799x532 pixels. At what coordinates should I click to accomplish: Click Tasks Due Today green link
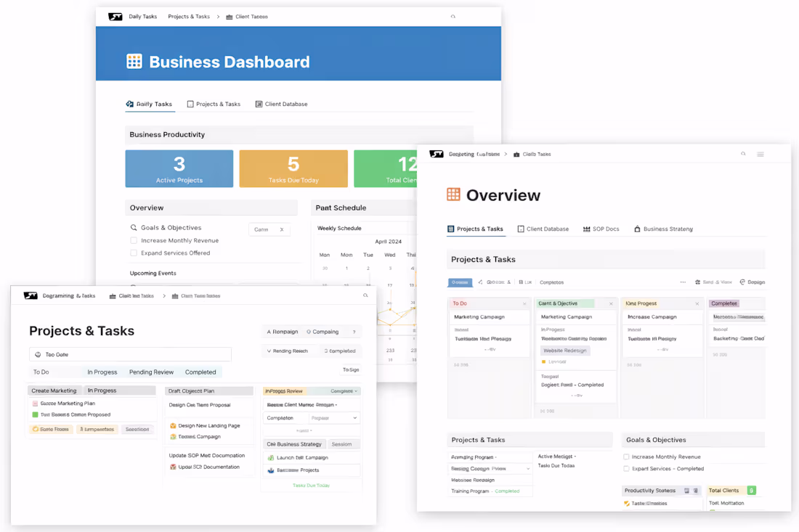click(311, 485)
